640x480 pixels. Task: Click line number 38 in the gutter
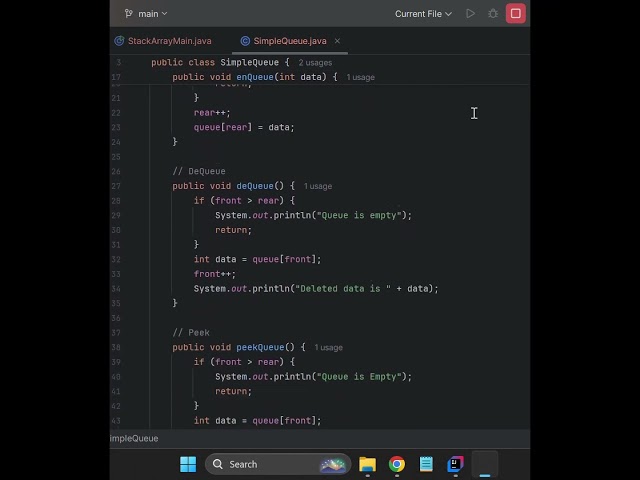tap(116, 347)
